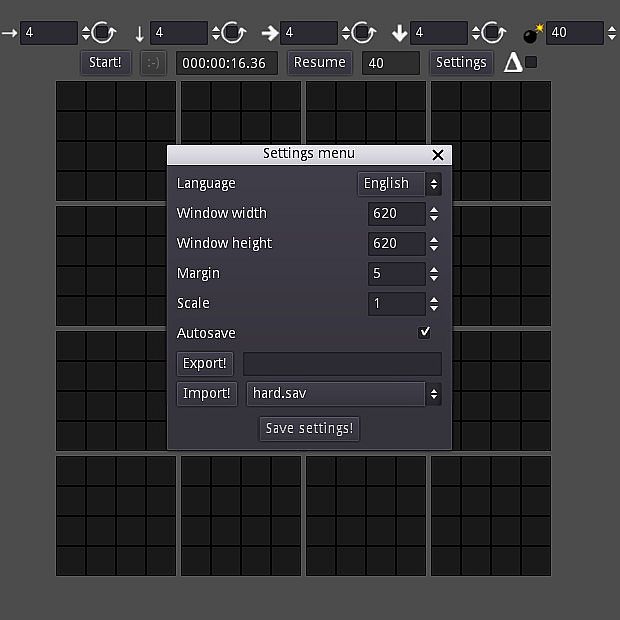Focus the thick down-arrow size field
Image resolution: width=620 pixels, height=620 pixels.
[x=439, y=33]
